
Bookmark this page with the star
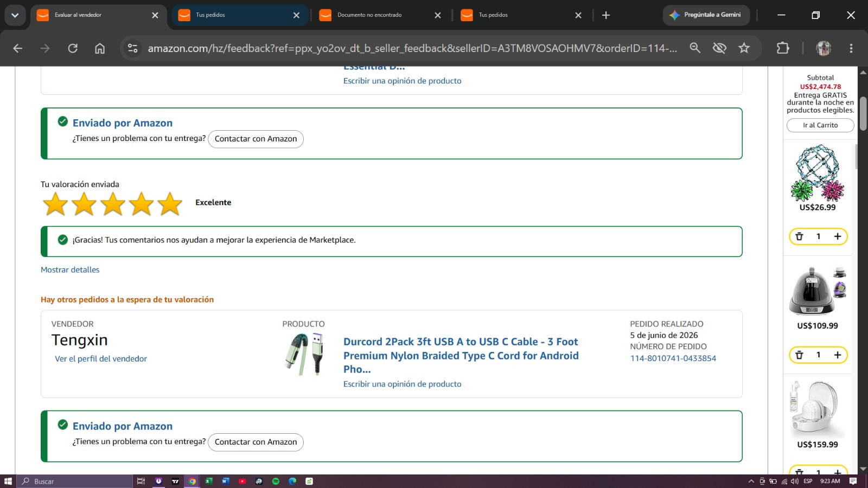744,48
